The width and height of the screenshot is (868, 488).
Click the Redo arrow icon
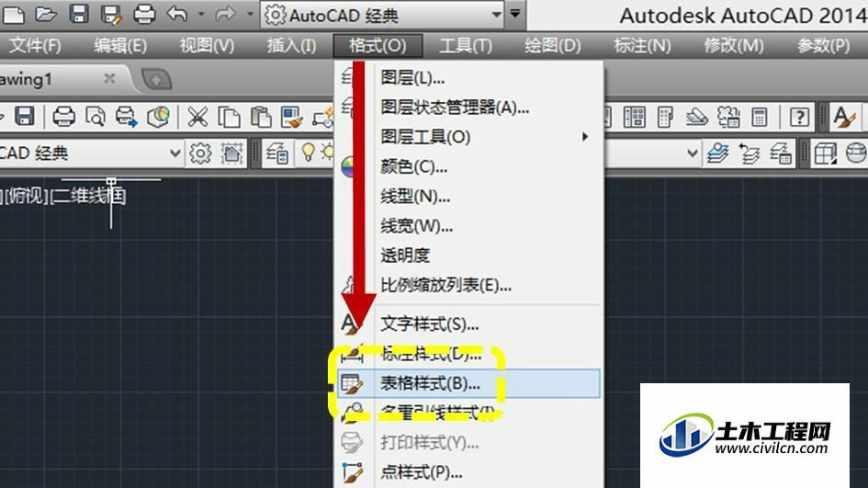(x=225, y=13)
